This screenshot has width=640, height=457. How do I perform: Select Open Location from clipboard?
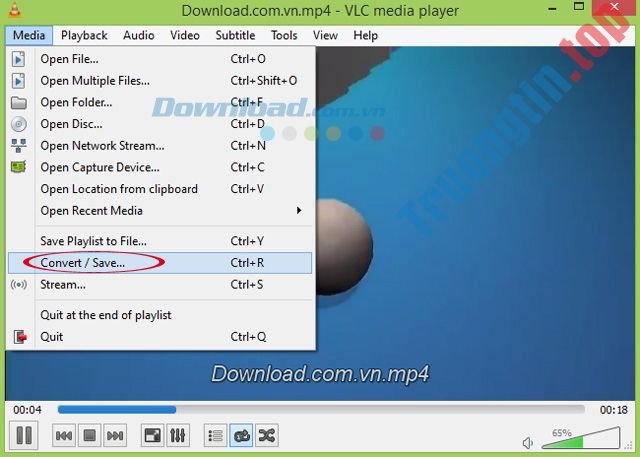click(x=160, y=189)
